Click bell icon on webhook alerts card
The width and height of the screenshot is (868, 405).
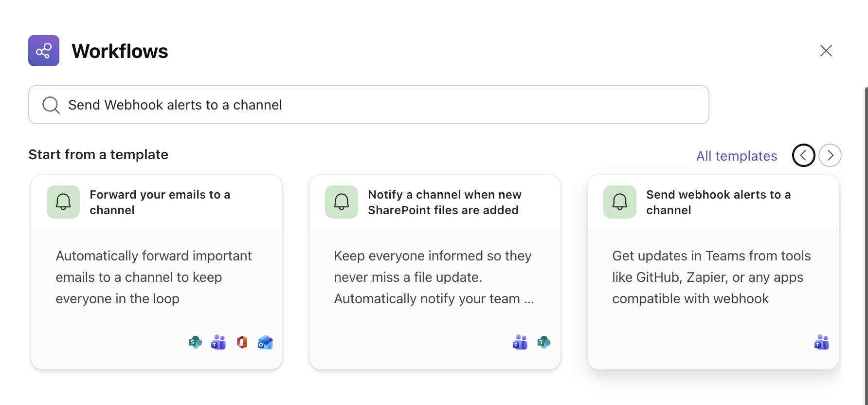619,202
